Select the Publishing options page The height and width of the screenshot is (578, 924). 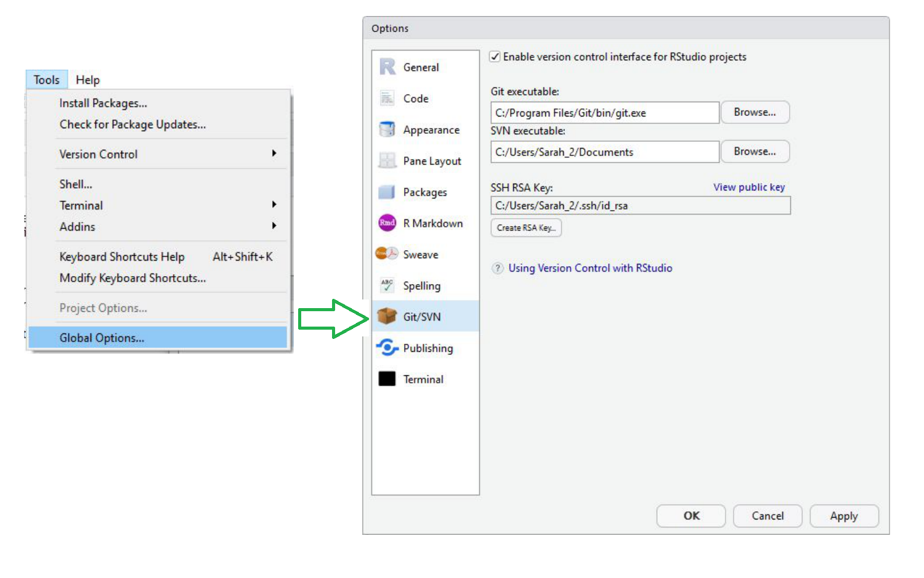point(426,348)
